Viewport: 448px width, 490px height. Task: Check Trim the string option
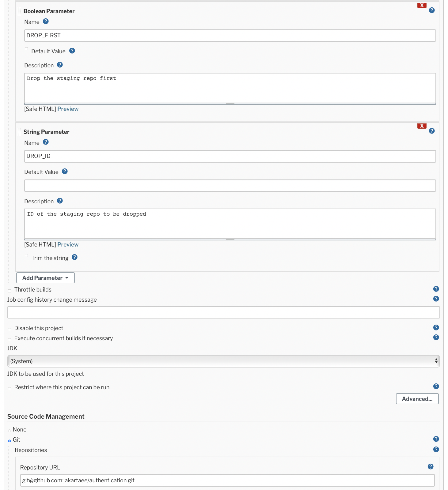[x=26, y=255]
